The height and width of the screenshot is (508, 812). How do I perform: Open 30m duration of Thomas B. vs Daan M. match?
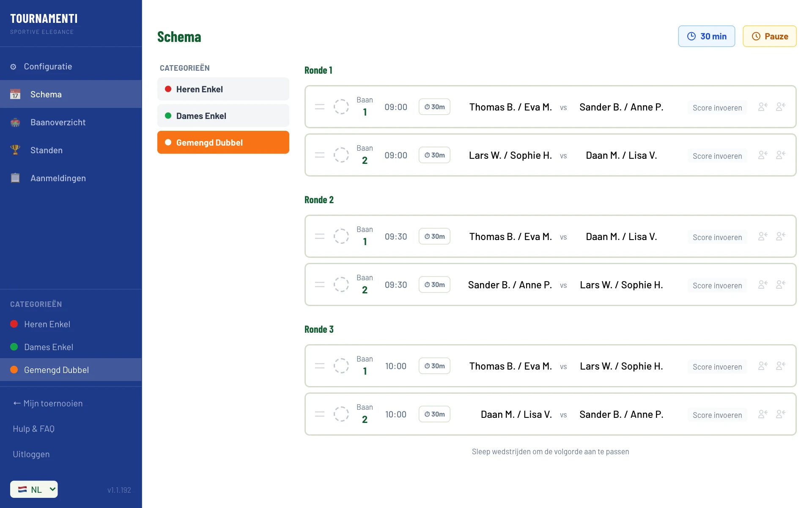[x=434, y=236]
